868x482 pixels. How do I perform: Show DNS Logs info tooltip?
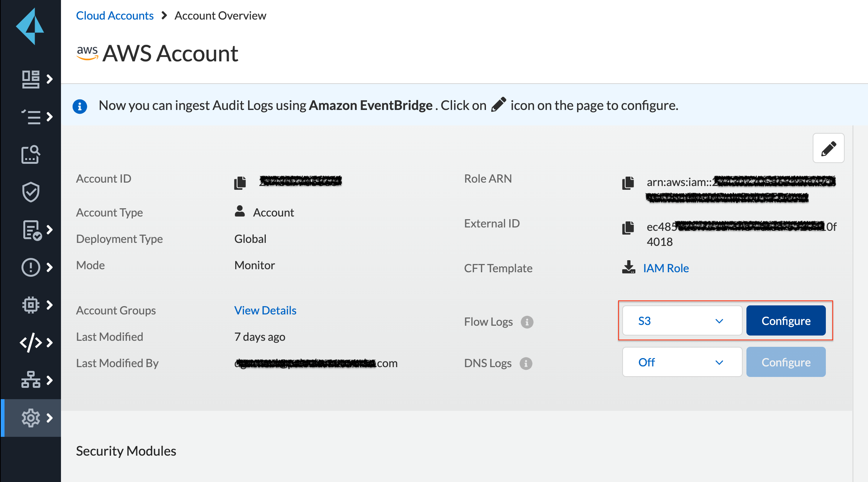[x=526, y=363]
